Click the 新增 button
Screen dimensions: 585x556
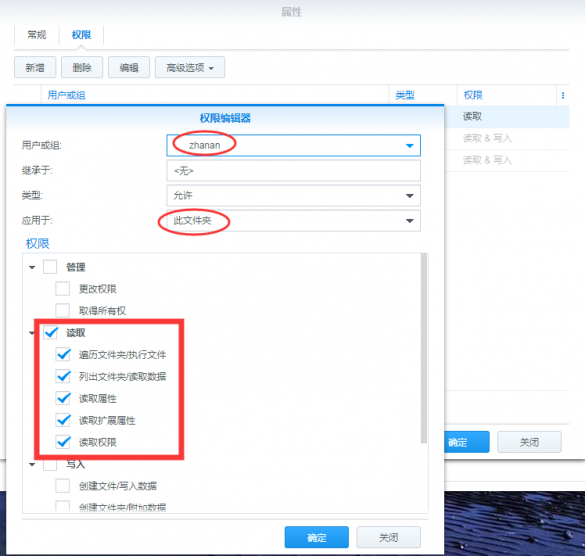[35, 68]
